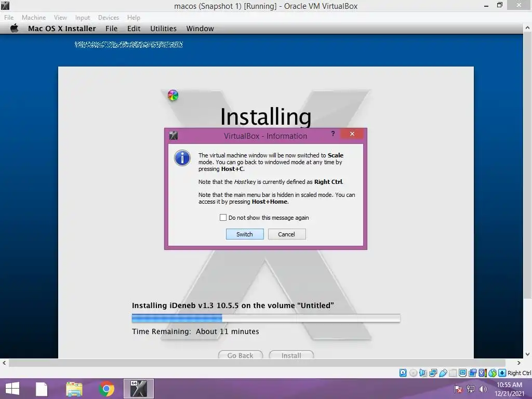
Task: Click the optical disk status icon
Action: (x=413, y=373)
